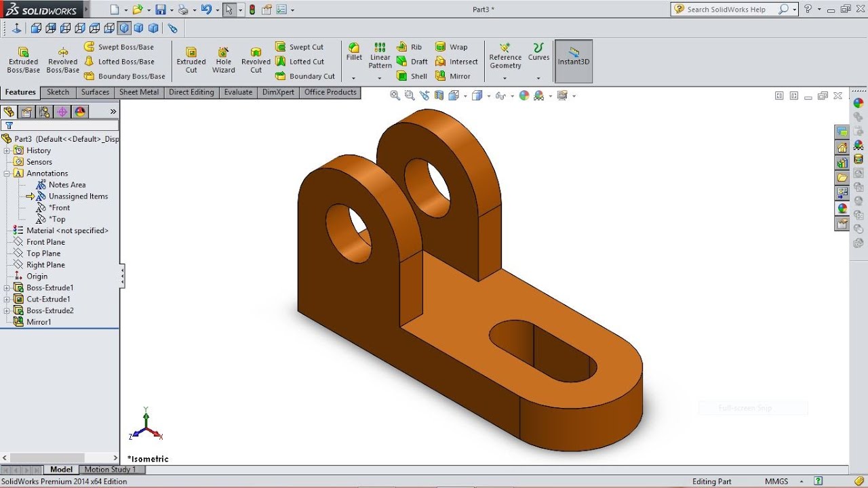This screenshot has width=868, height=488.
Task: Click the Save icon in the toolbar
Action: pos(160,9)
